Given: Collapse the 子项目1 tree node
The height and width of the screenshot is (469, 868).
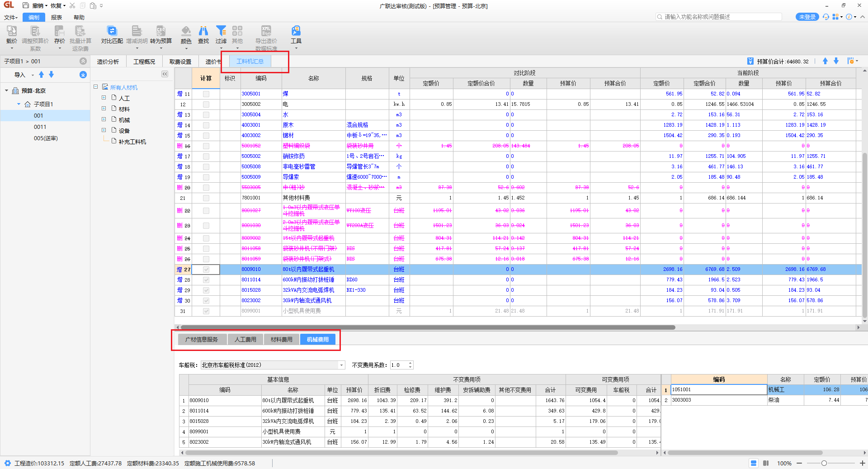Looking at the screenshot, I should coord(19,104).
